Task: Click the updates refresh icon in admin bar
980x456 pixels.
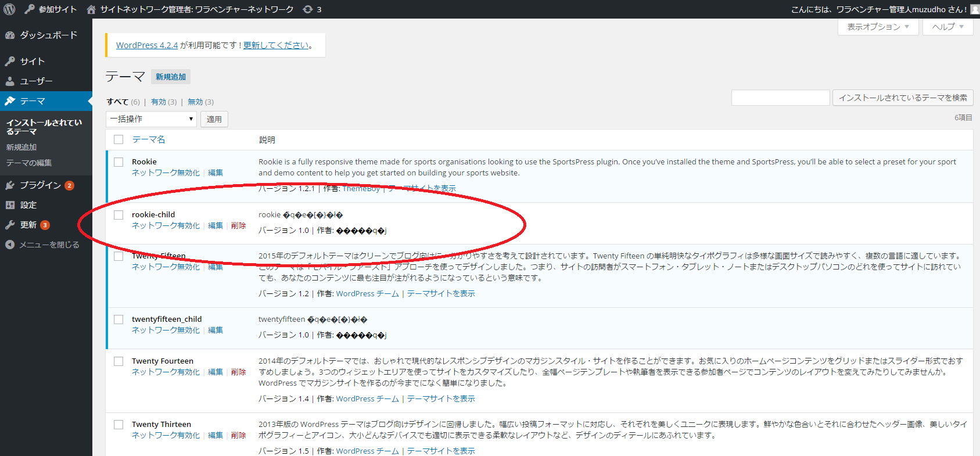Action: (308, 9)
